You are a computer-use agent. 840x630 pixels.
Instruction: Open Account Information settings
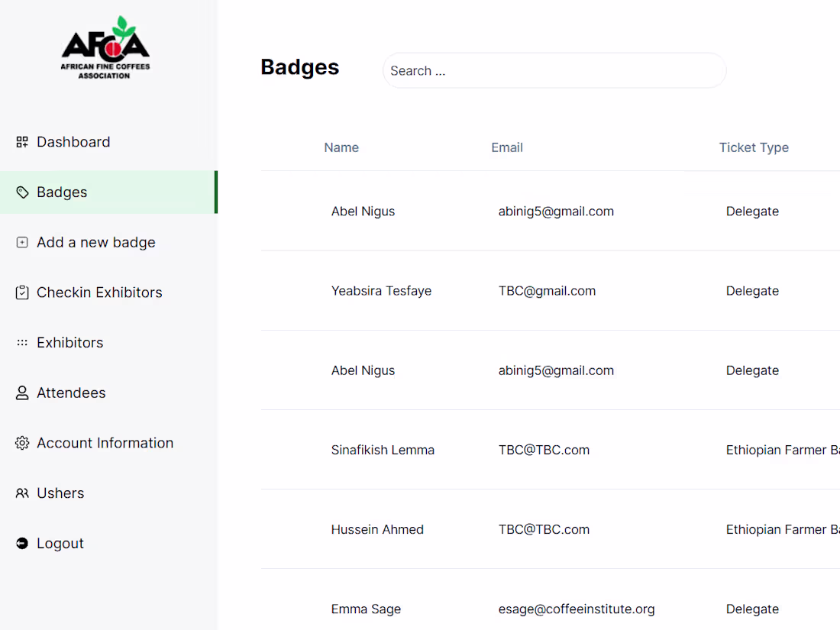tap(105, 442)
